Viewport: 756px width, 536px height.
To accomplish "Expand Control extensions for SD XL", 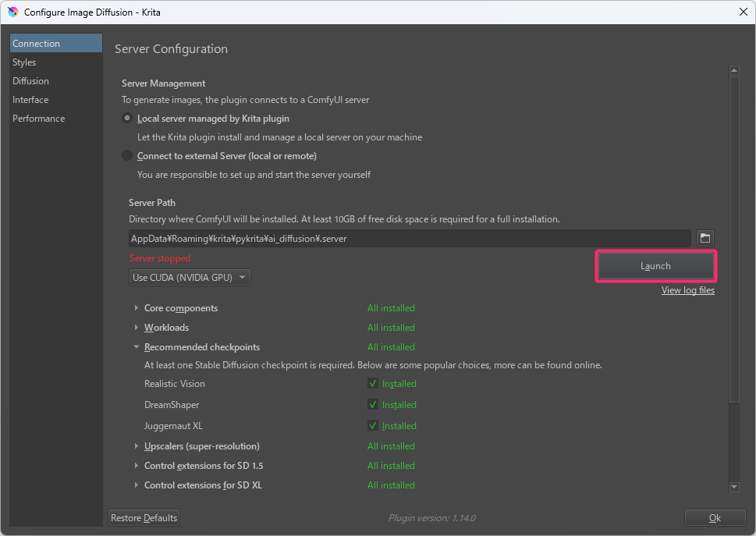I will tap(137, 485).
